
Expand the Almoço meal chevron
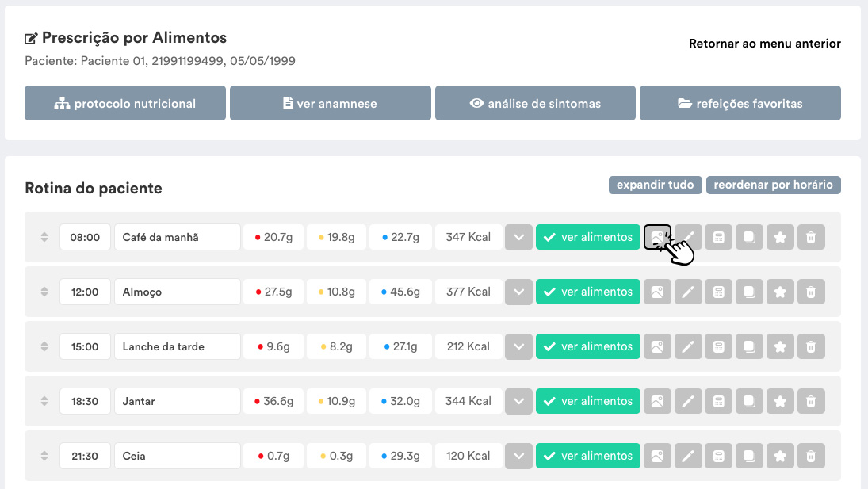[518, 292]
